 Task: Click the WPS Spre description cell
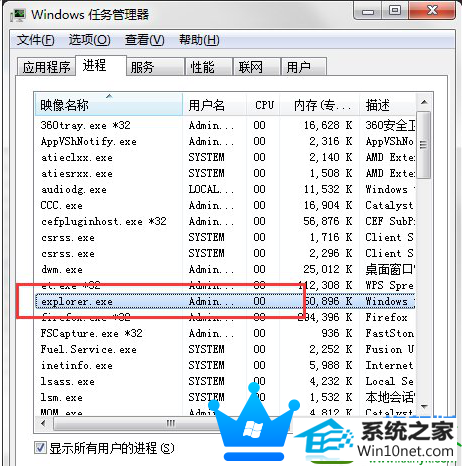pyautogui.click(x=389, y=285)
